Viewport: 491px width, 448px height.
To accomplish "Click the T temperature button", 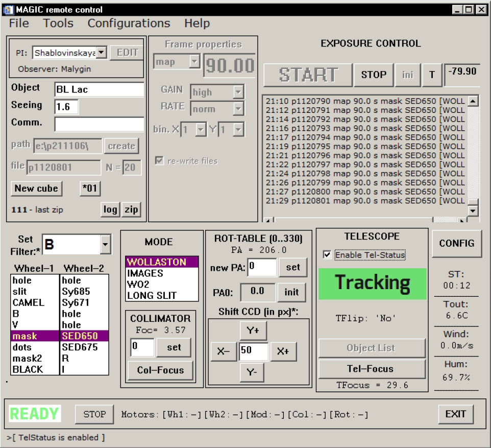I will click(x=432, y=75).
